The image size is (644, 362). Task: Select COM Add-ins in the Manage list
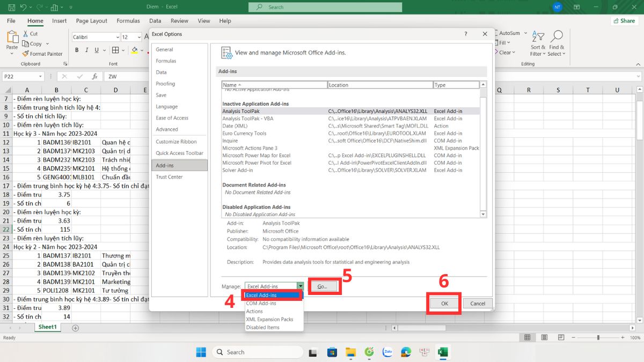[274, 303]
